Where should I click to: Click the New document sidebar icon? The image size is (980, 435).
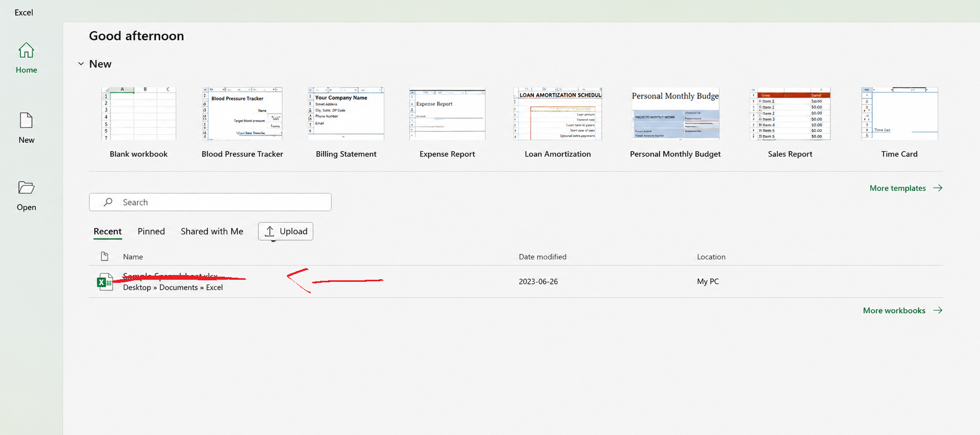click(26, 121)
